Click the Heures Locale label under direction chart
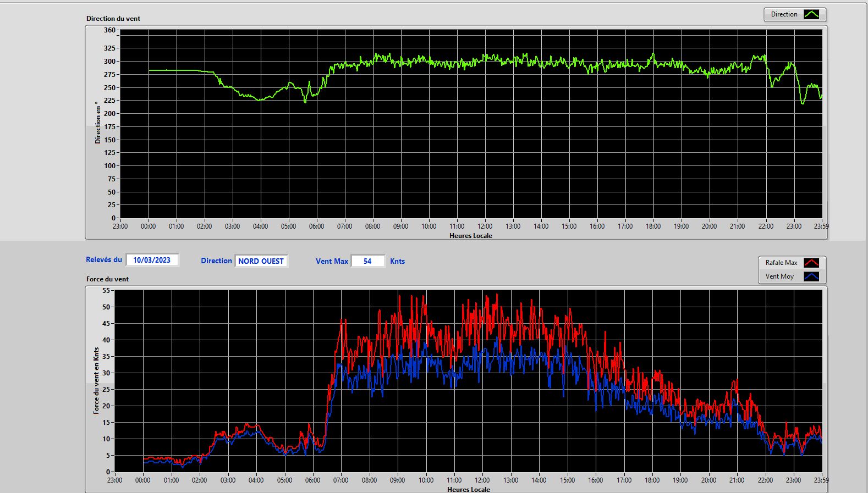This screenshot has width=868, height=493. coord(471,235)
